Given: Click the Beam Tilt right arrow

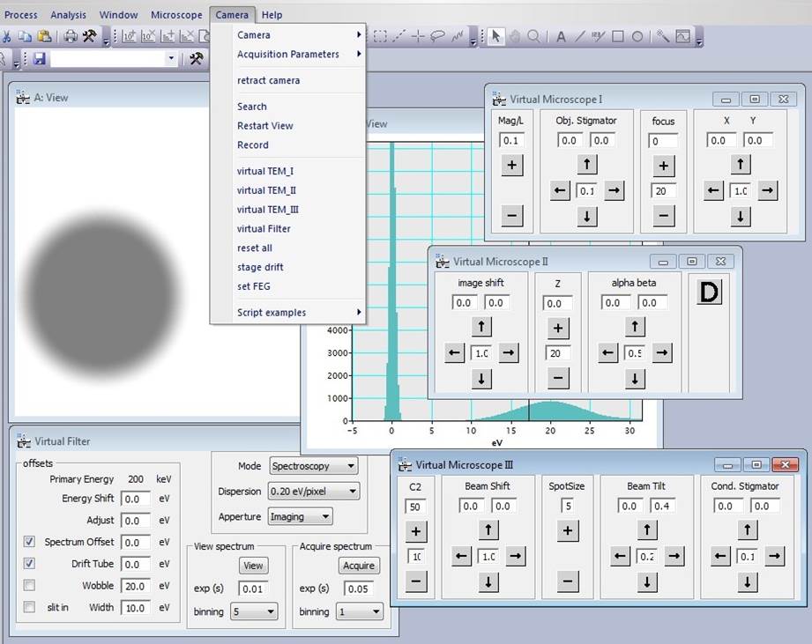Looking at the screenshot, I should click(674, 556).
